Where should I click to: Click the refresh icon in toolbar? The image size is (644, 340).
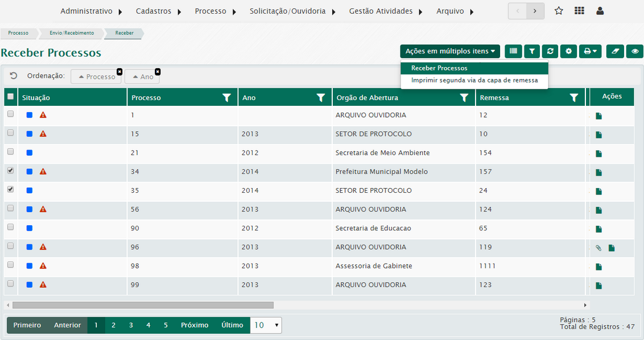(550, 51)
